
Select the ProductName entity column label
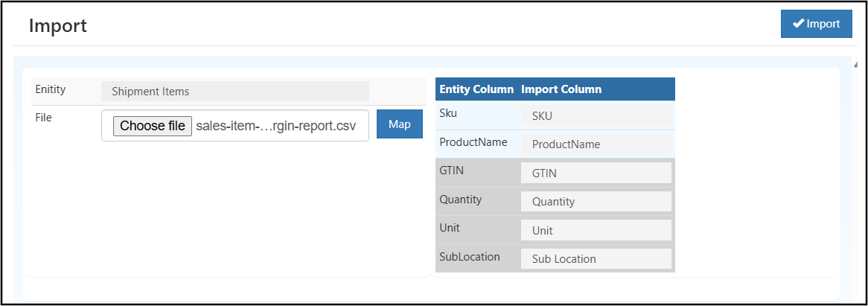pos(473,141)
